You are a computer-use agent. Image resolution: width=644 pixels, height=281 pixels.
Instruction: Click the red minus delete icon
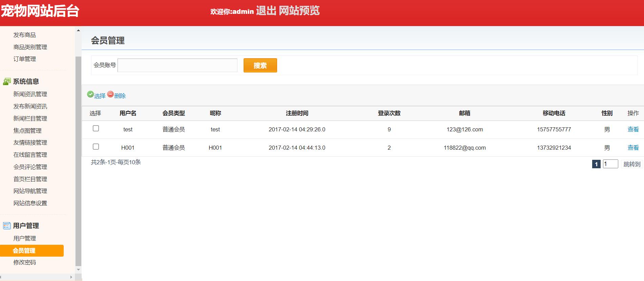point(110,94)
